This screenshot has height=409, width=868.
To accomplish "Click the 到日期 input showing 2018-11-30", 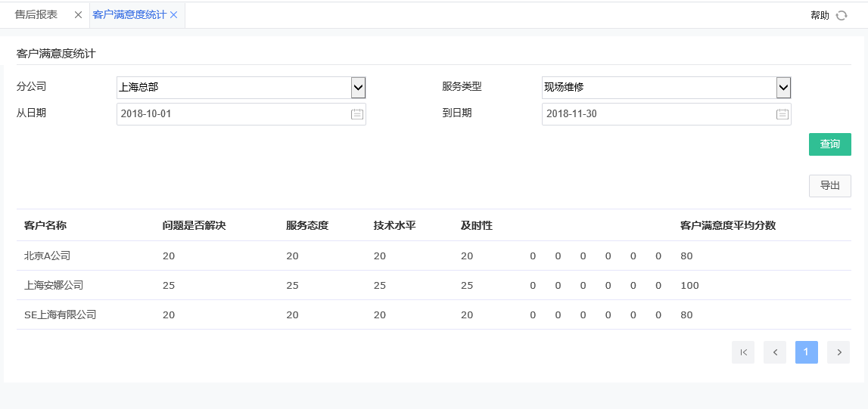I will coord(656,114).
